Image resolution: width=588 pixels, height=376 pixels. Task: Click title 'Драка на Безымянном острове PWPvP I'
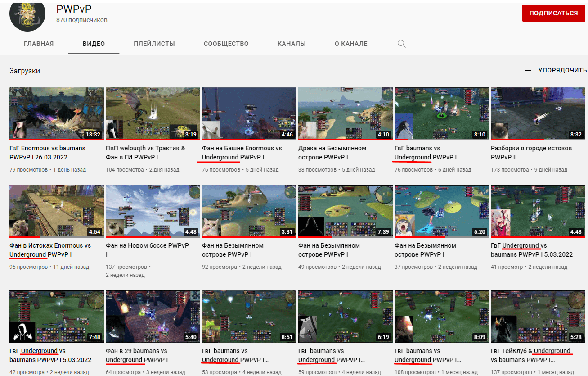(x=332, y=153)
